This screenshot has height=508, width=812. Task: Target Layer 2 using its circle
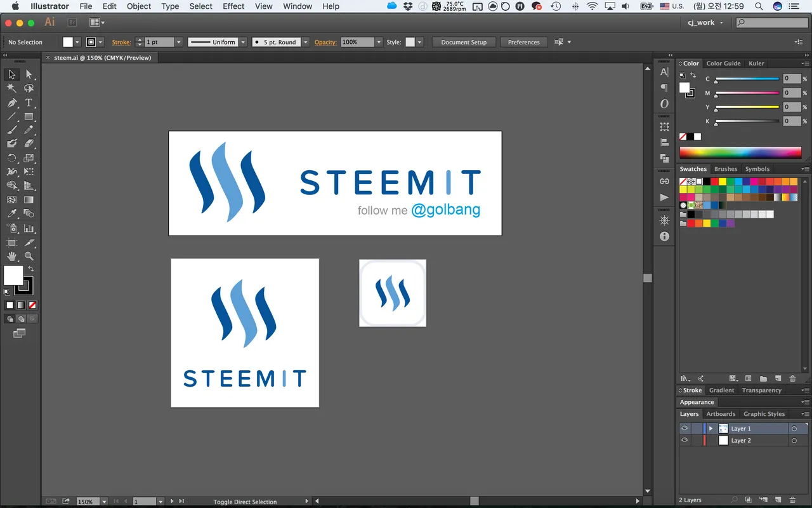[x=794, y=440]
